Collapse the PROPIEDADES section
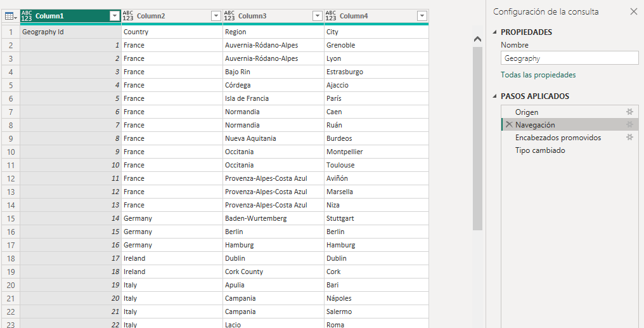 pos(495,32)
